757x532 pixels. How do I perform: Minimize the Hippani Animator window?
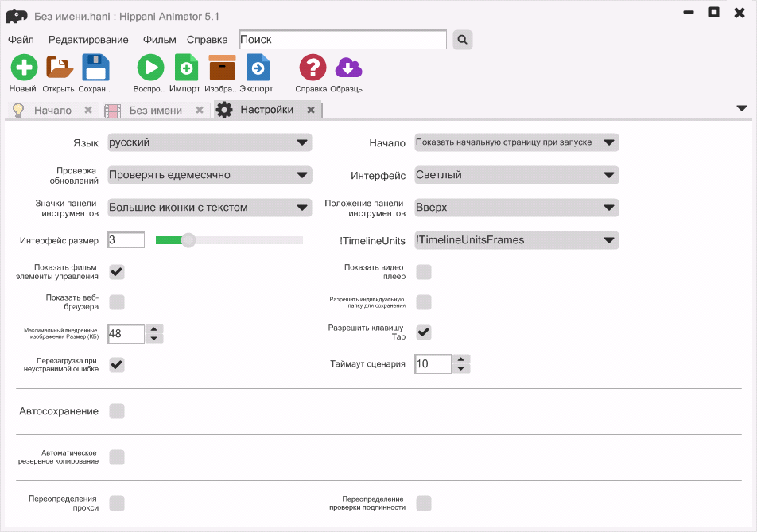(689, 13)
